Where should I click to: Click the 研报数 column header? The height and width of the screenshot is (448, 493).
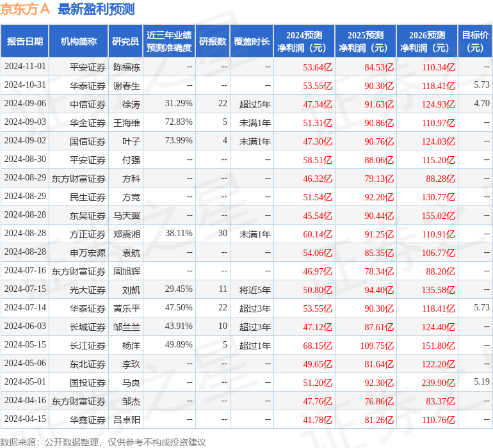point(213,41)
